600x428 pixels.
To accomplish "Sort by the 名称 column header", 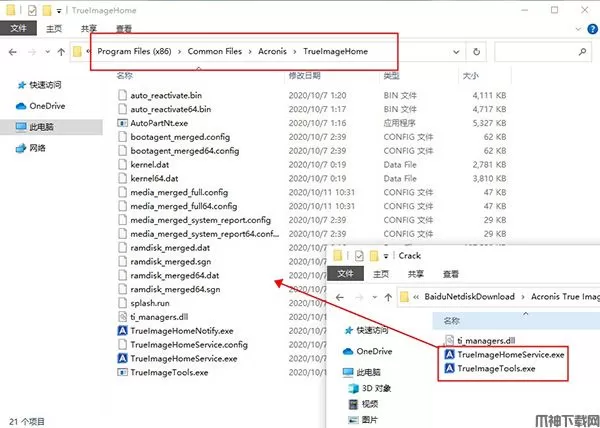I will (125, 76).
